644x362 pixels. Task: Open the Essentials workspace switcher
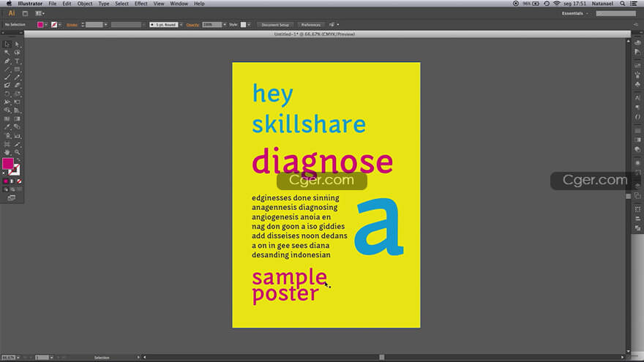click(x=575, y=14)
